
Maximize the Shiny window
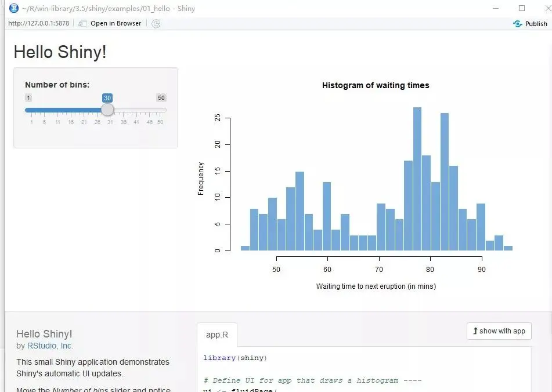[522, 8]
